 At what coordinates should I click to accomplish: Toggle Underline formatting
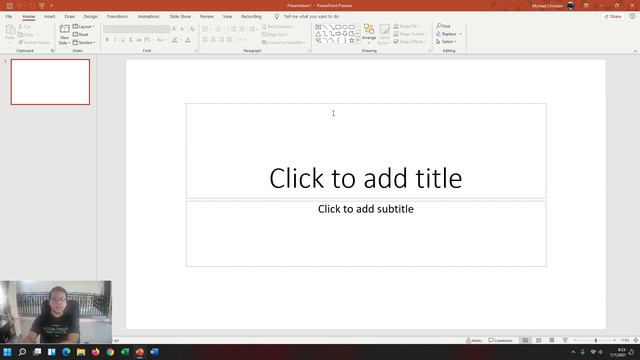(x=123, y=40)
